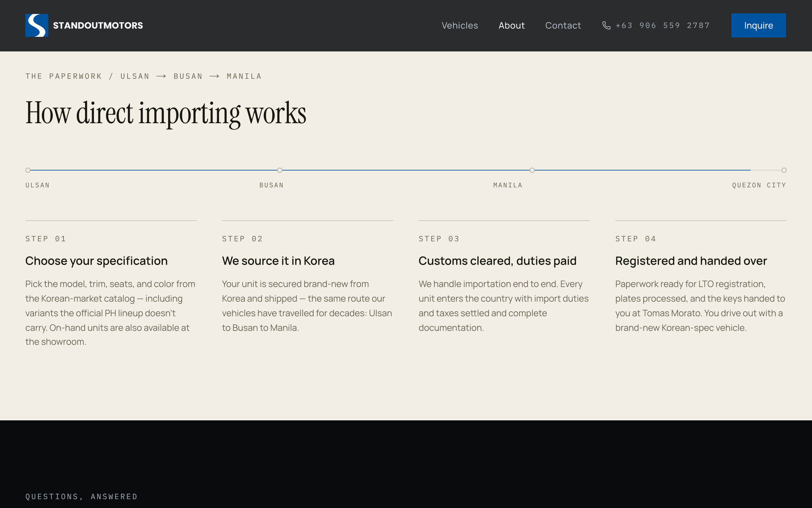Click the STEP 03 label
Image resolution: width=812 pixels, height=508 pixels.
(439, 239)
